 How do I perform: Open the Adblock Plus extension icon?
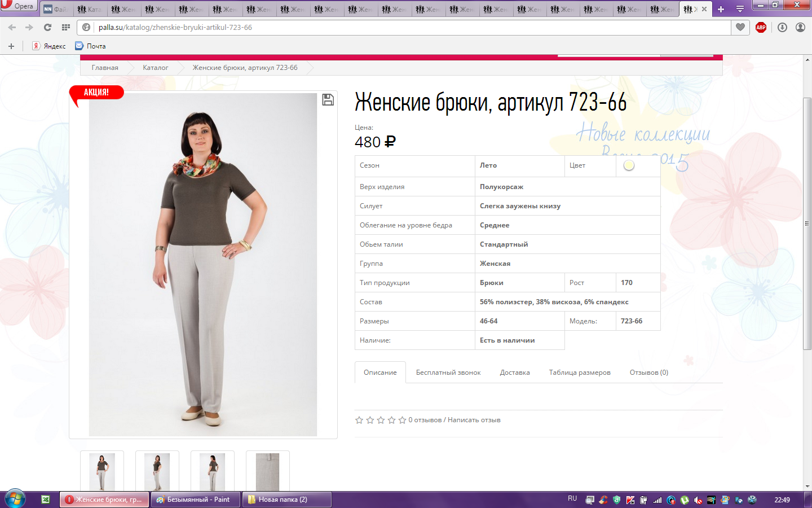tap(761, 27)
